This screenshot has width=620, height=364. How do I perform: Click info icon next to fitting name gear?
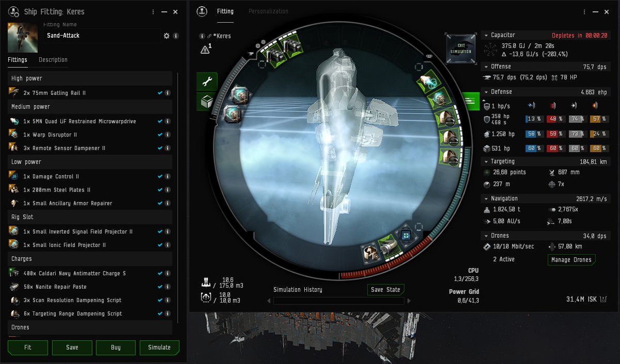176,36
